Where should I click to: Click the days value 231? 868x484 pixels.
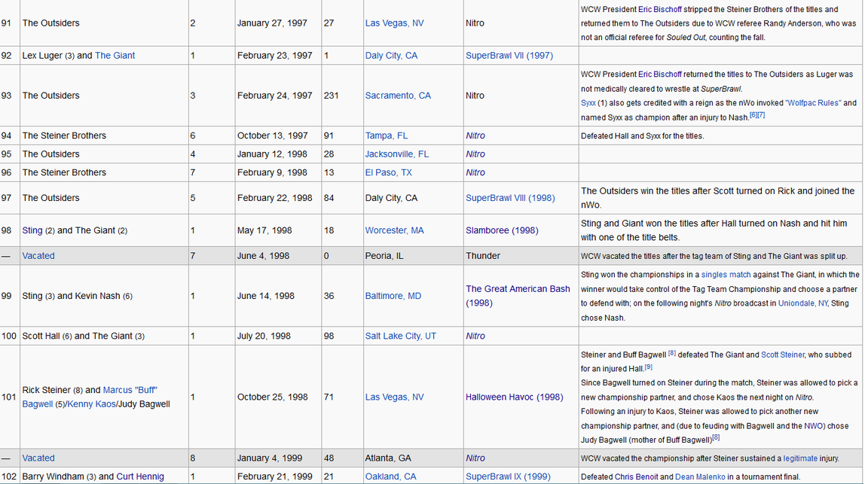point(331,96)
